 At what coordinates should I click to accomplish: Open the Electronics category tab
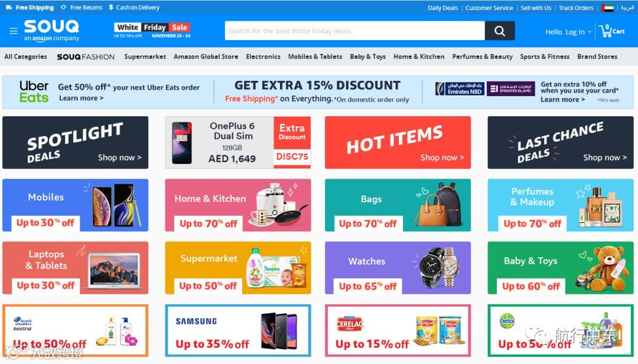point(263,57)
